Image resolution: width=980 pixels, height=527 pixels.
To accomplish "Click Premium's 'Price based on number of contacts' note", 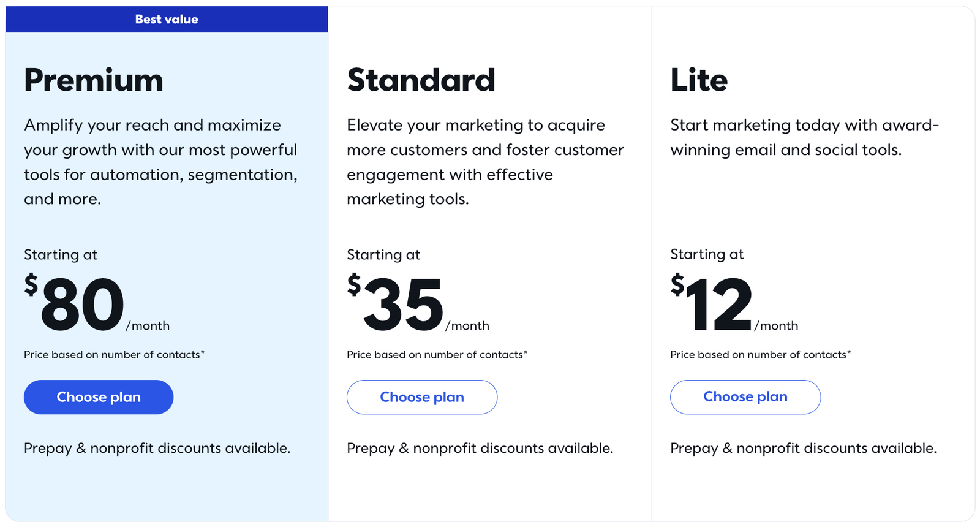I will [114, 355].
